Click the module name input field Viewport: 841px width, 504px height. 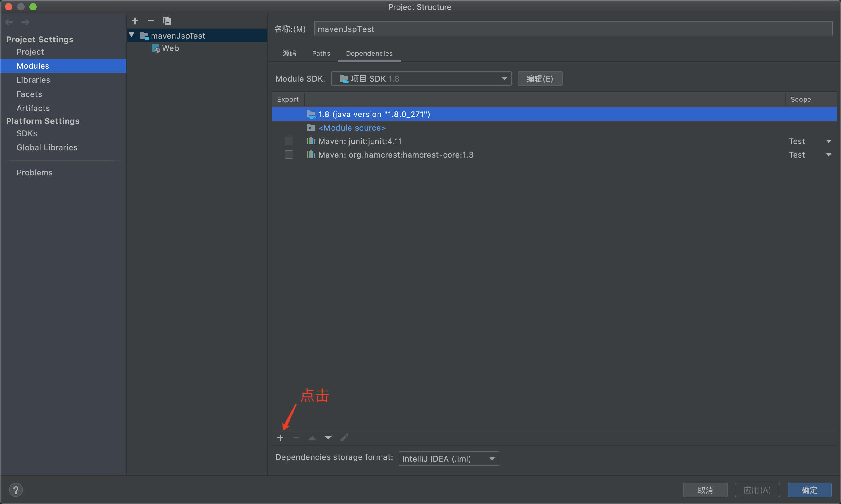pos(573,29)
